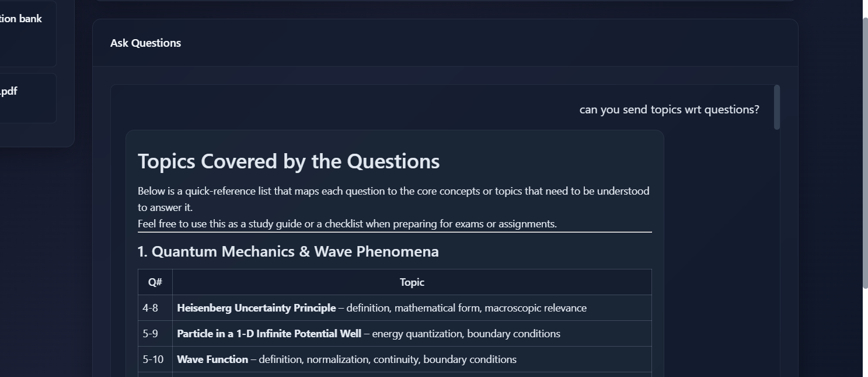Screen dimensions: 868x377
Task: Click the main page vertical scrollbar thumb
Action: [x=865, y=153]
